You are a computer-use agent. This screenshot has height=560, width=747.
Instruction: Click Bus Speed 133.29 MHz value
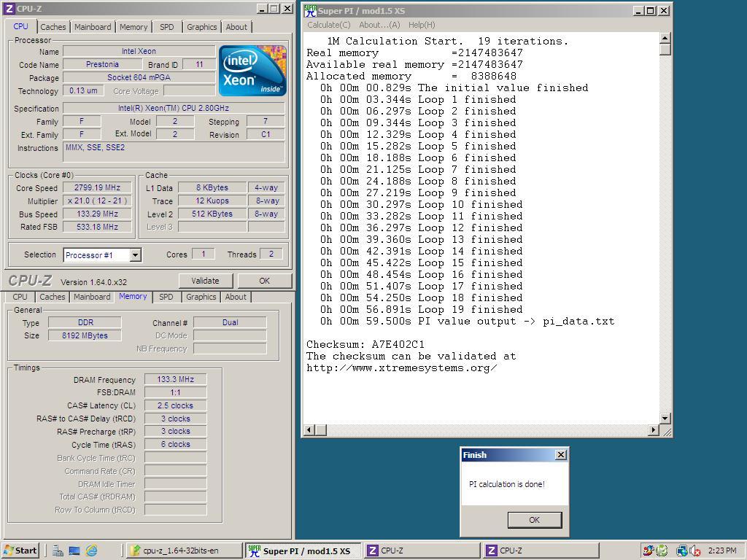pyautogui.click(x=97, y=214)
